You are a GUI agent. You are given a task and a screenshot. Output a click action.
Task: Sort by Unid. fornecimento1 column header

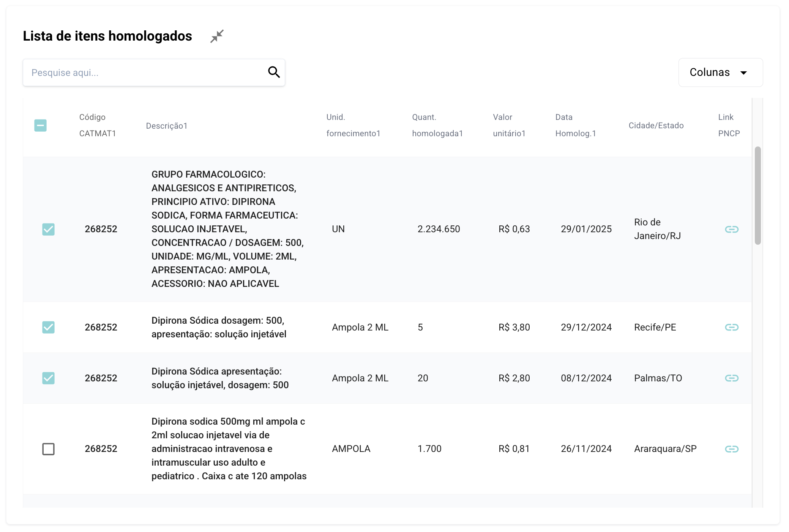point(353,125)
